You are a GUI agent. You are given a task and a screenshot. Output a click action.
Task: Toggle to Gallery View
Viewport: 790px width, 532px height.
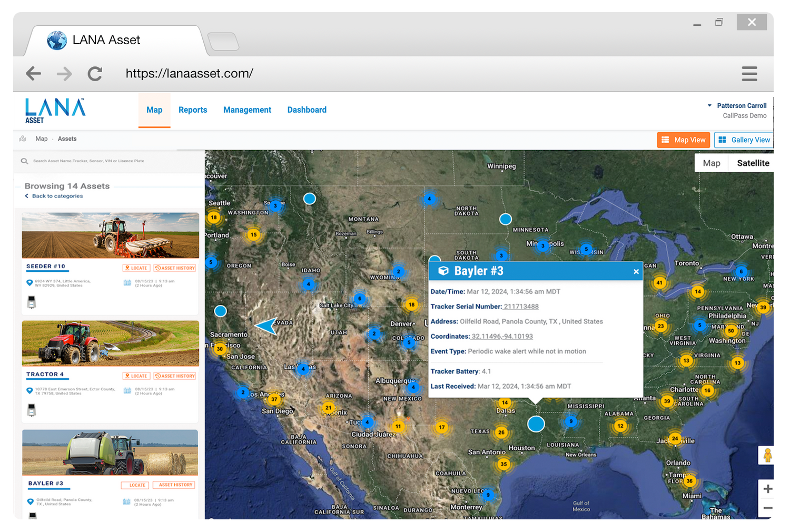coord(744,140)
